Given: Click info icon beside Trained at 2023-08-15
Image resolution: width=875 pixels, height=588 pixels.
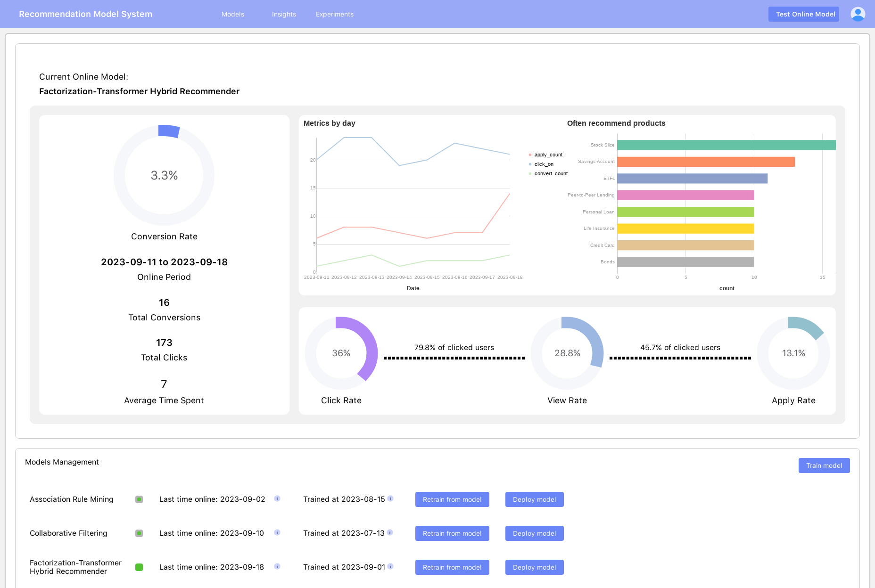Looking at the screenshot, I should (390, 498).
